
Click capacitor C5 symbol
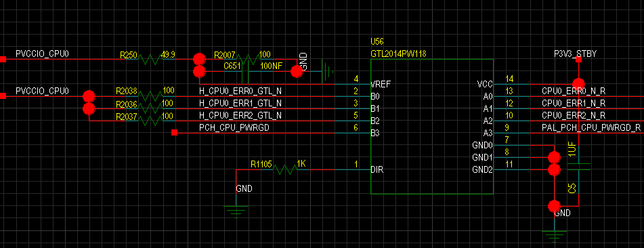click(x=578, y=167)
